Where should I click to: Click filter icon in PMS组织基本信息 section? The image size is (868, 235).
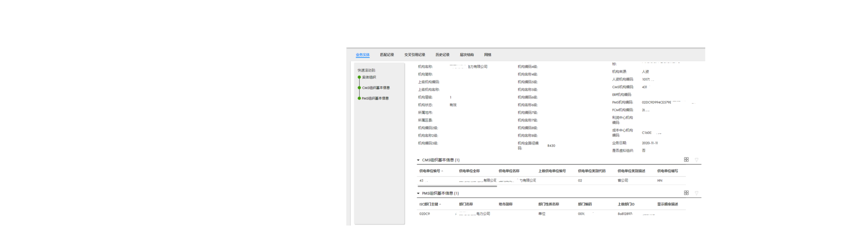click(696, 193)
